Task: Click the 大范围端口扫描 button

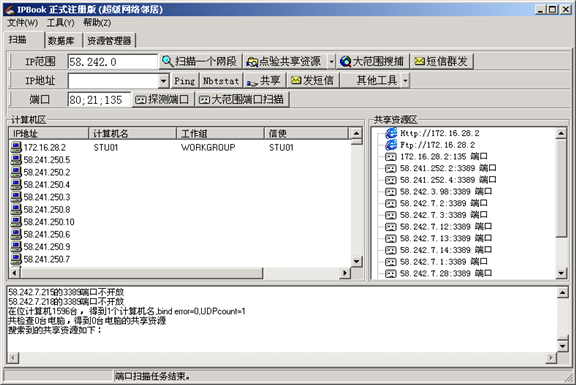Action: click(x=242, y=100)
